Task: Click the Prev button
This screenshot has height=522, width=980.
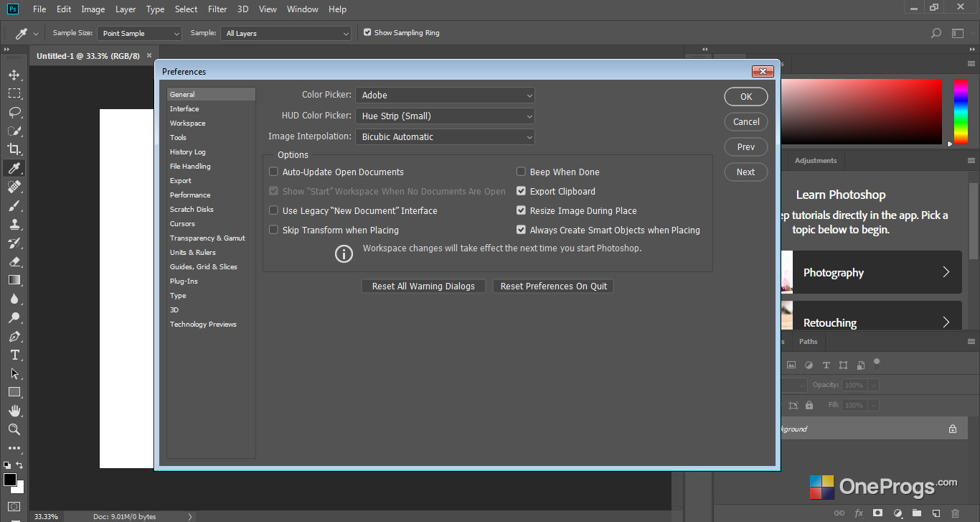Action: click(x=746, y=146)
